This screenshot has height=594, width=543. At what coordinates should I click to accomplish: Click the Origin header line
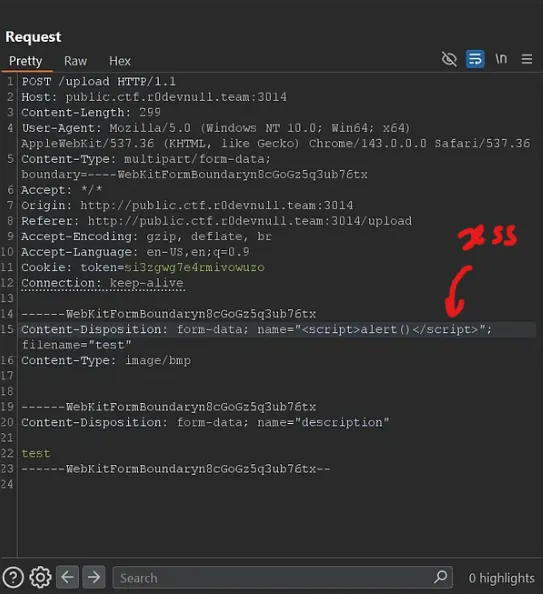point(187,205)
